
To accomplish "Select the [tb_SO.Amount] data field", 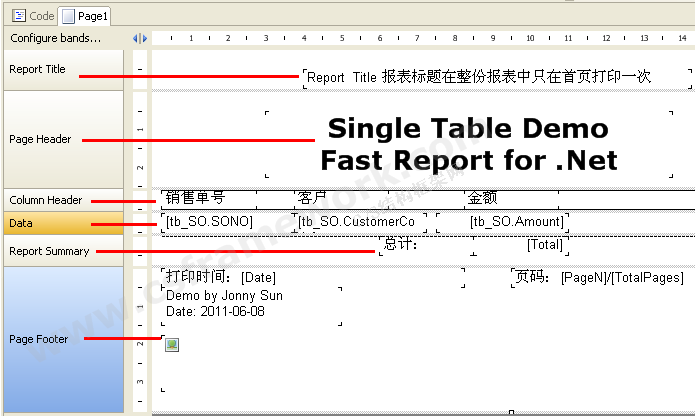I will coord(517,222).
